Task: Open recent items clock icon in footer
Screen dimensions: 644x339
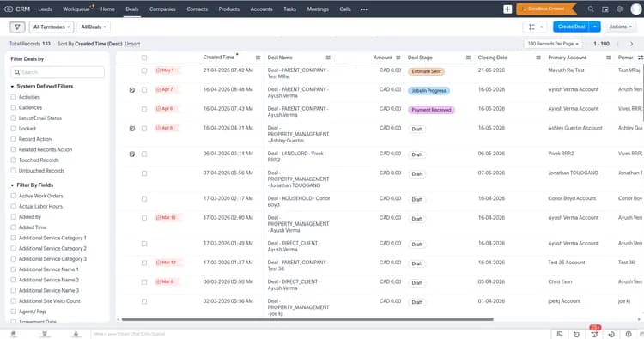Action: pyautogui.click(x=611, y=334)
